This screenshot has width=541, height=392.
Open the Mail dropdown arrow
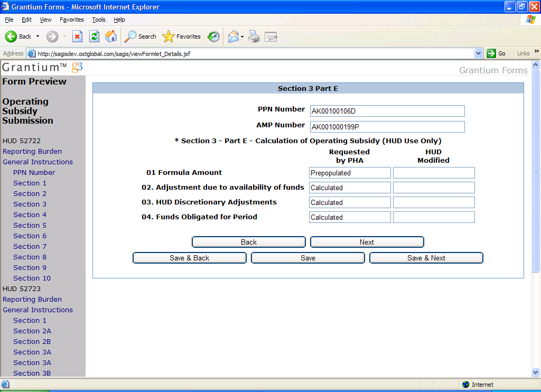[242, 36]
